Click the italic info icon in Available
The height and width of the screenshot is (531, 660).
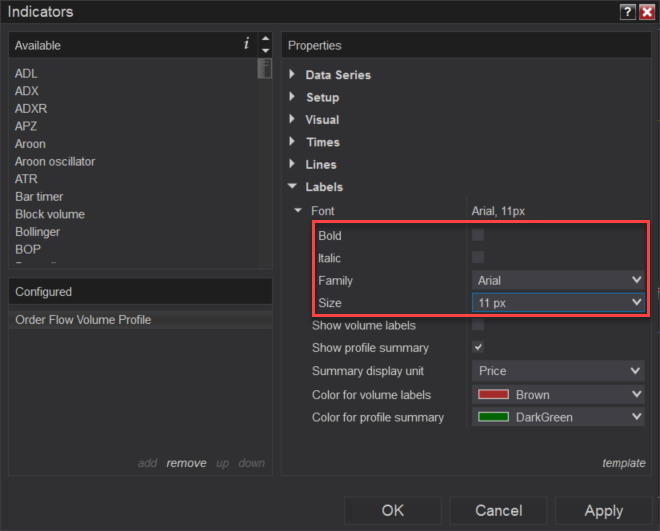(x=247, y=44)
